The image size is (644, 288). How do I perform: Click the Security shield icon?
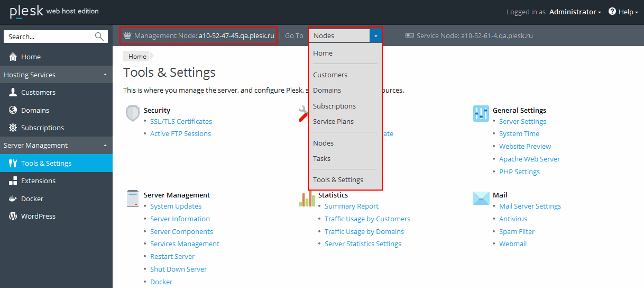coord(133,113)
